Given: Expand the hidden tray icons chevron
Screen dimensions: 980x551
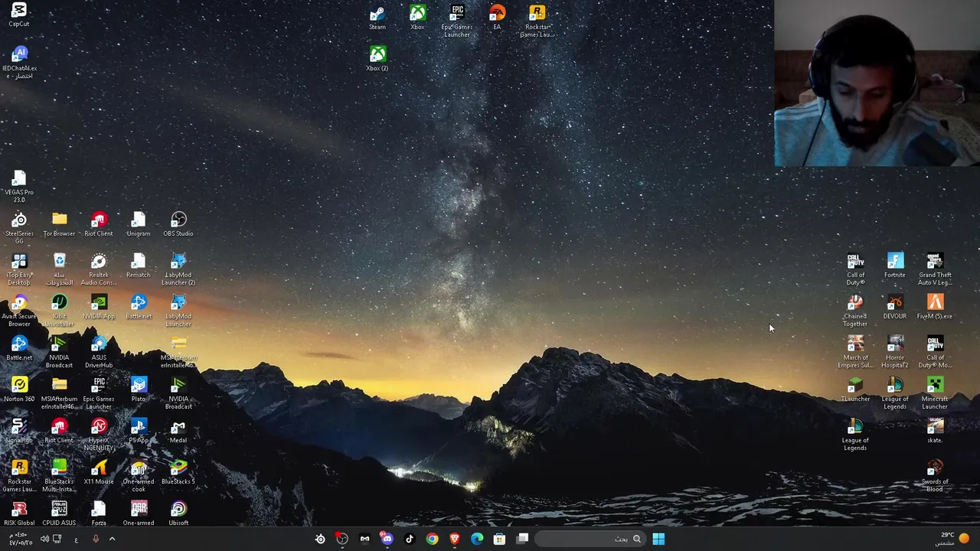Looking at the screenshot, I should click(x=112, y=539).
